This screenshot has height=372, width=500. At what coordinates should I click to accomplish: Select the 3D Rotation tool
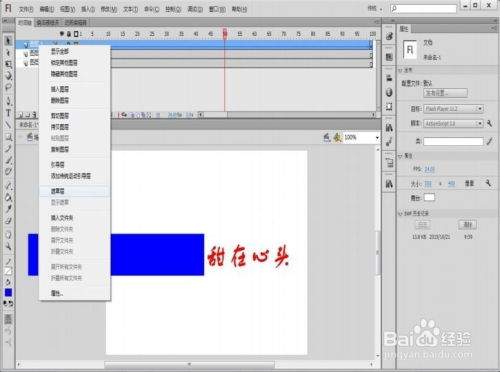point(8,76)
